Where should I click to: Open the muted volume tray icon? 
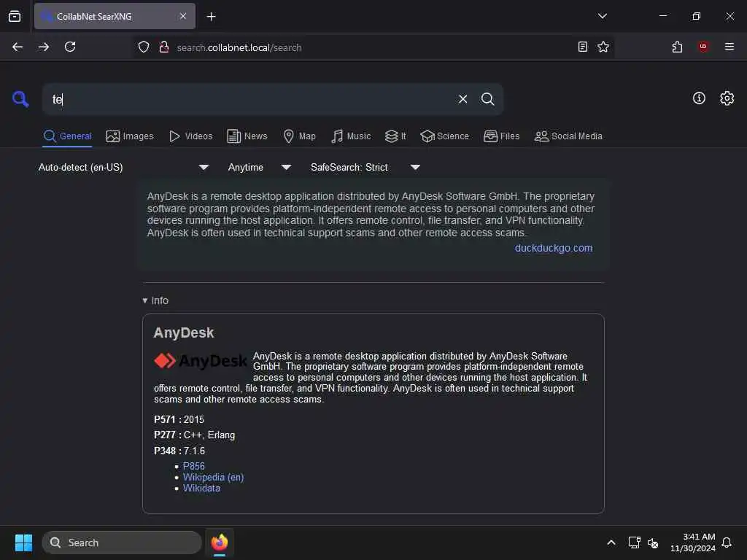pyautogui.click(x=653, y=542)
